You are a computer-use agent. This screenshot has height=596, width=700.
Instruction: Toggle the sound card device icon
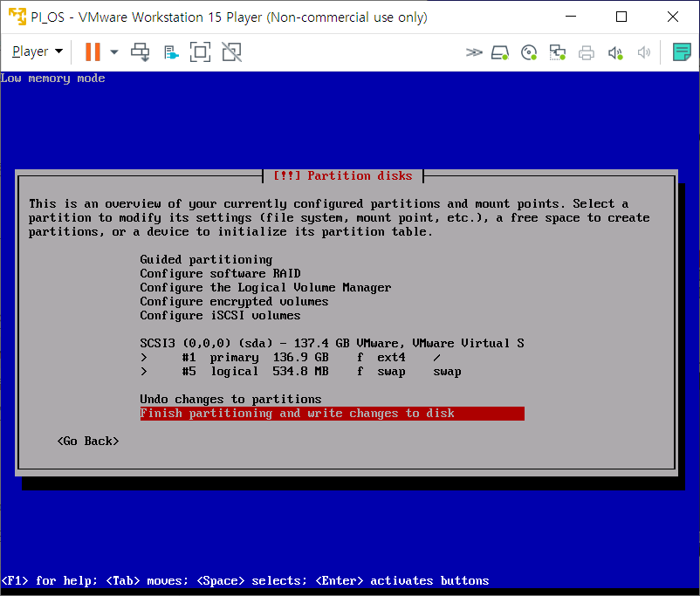click(615, 52)
